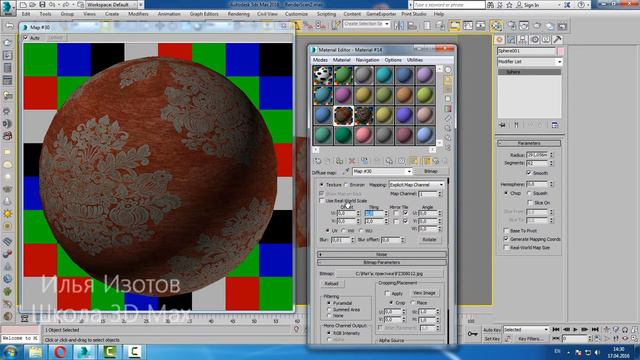Image resolution: width=640 pixels, height=360 pixels.
Task: Toggle the Auto checkbox in Map #30 window
Action: [x=26, y=38]
